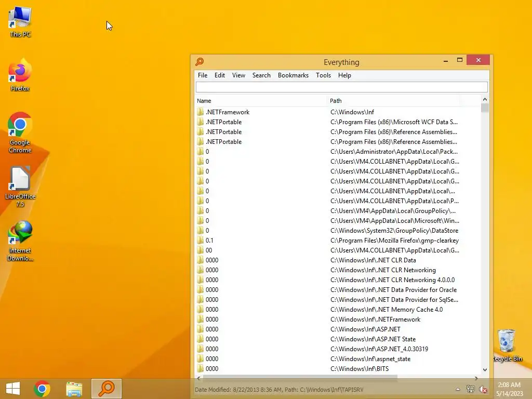Open the taskbar clock and date

509,389
